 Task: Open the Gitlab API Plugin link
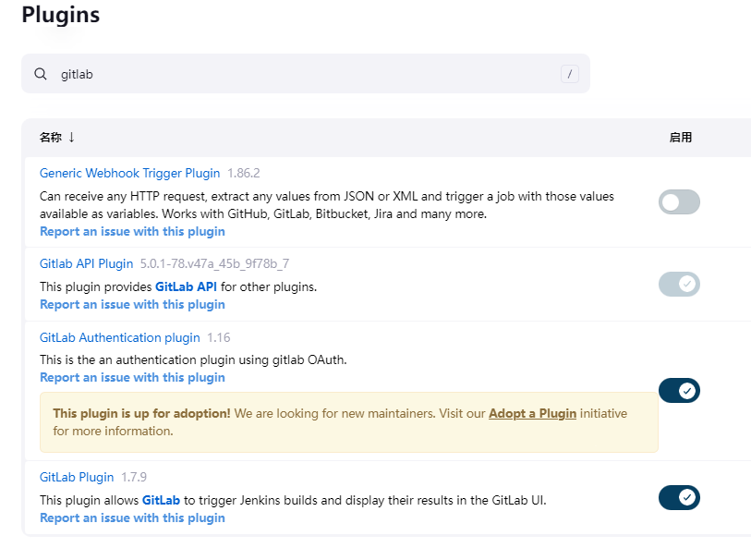[86, 263]
